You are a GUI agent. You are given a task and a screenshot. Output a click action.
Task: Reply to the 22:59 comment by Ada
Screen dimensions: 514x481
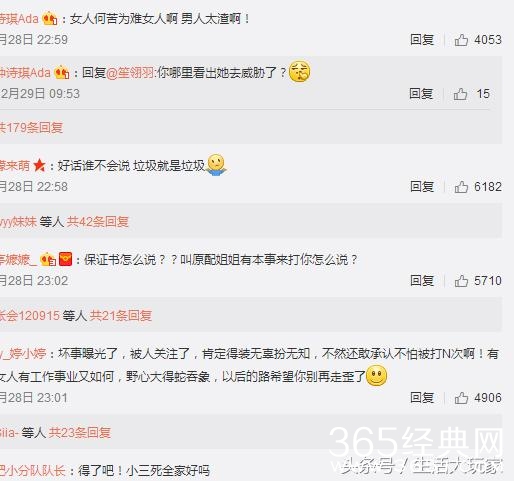(x=422, y=40)
